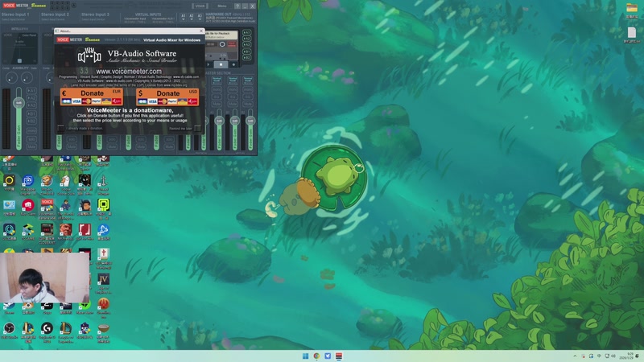Toggle A1 routing on Stereo Input 1 strip

coord(31,91)
